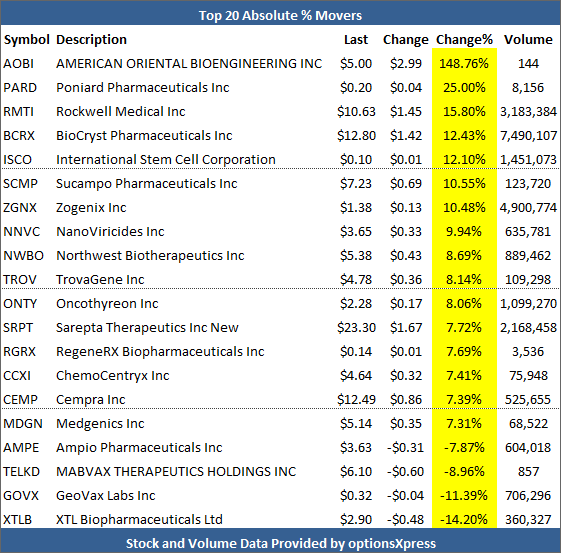Select the MDGN symbol cell
Viewport: 561px width, 553px height.
pos(23,423)
